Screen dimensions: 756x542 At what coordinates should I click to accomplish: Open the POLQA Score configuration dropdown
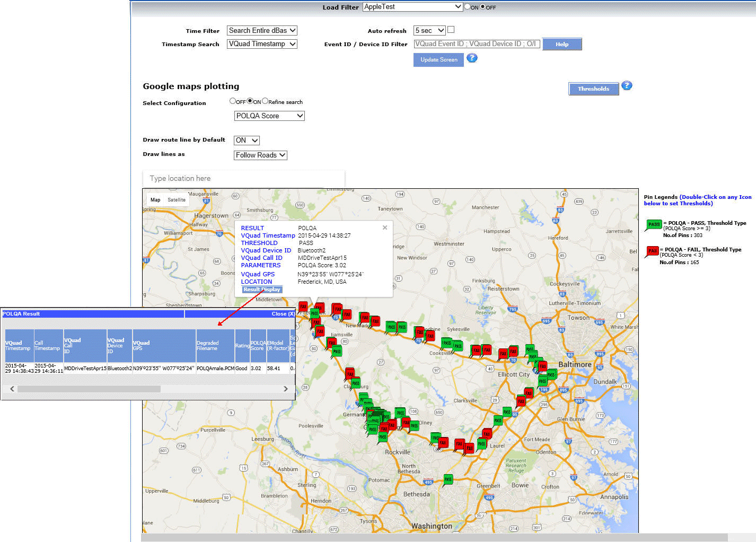(x=269, y=116)
